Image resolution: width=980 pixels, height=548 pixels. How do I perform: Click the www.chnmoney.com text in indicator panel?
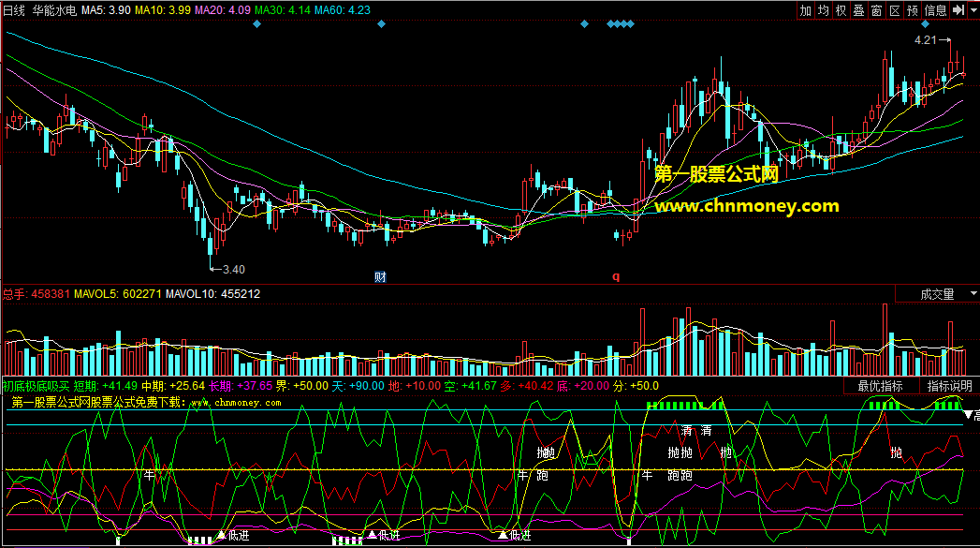pos(236,402)
